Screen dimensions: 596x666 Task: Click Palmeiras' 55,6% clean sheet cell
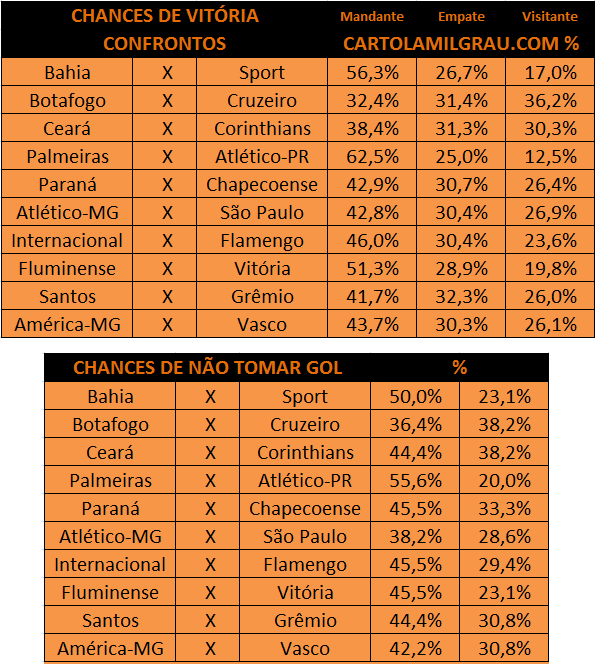415,480
